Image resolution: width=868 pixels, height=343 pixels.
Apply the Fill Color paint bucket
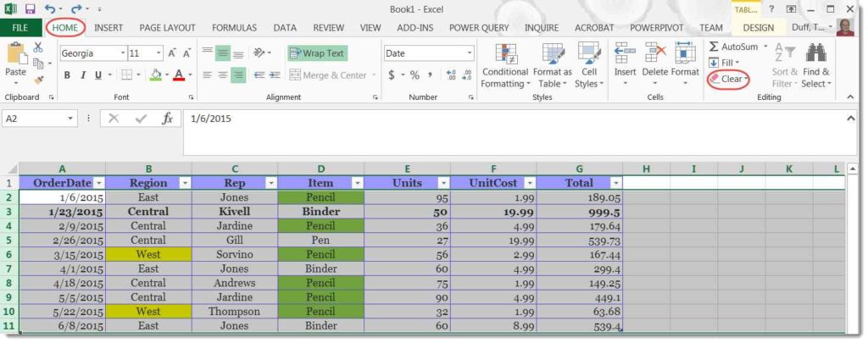coord(156,75)
